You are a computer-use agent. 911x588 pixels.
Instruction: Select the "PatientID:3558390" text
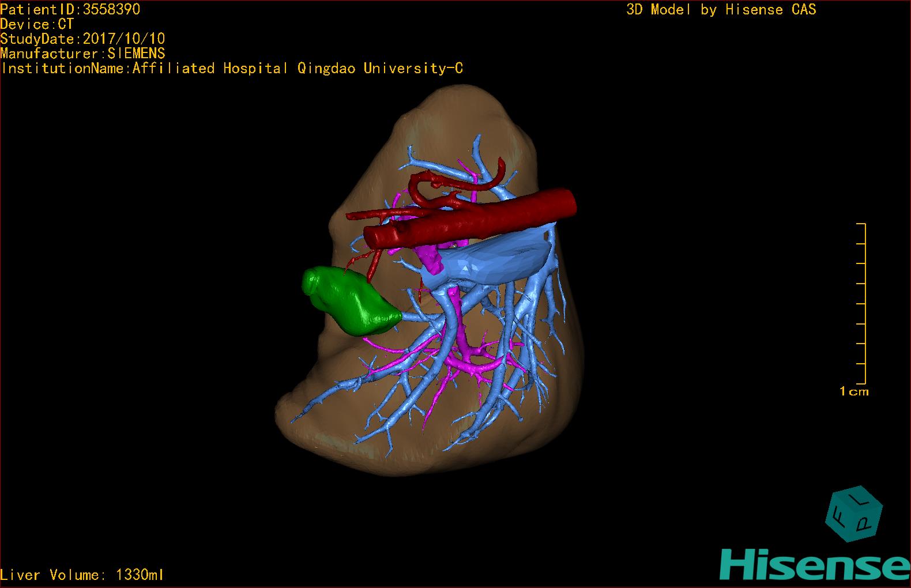pos(70,9)
